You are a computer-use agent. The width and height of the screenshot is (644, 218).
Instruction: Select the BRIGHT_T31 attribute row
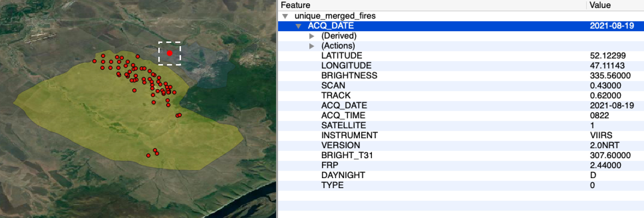(461, 156)
